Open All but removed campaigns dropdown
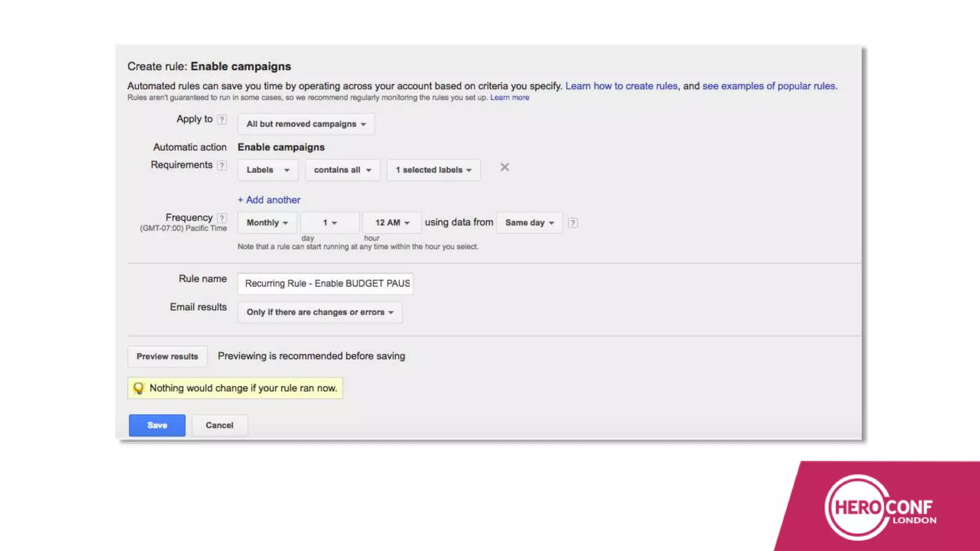This screenshot has height=551, width=980. 306,124
